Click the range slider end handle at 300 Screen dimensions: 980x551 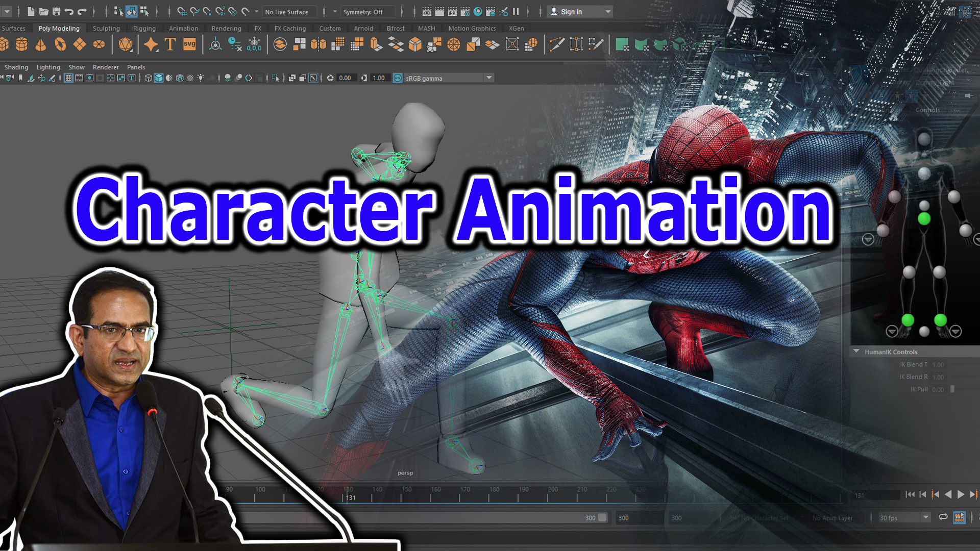click(602, 517)
